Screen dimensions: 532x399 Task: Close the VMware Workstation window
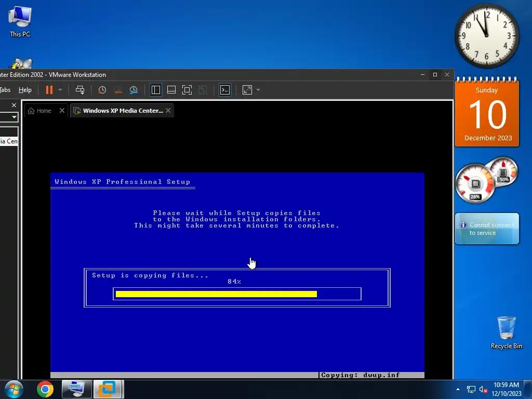coord(447,75)
